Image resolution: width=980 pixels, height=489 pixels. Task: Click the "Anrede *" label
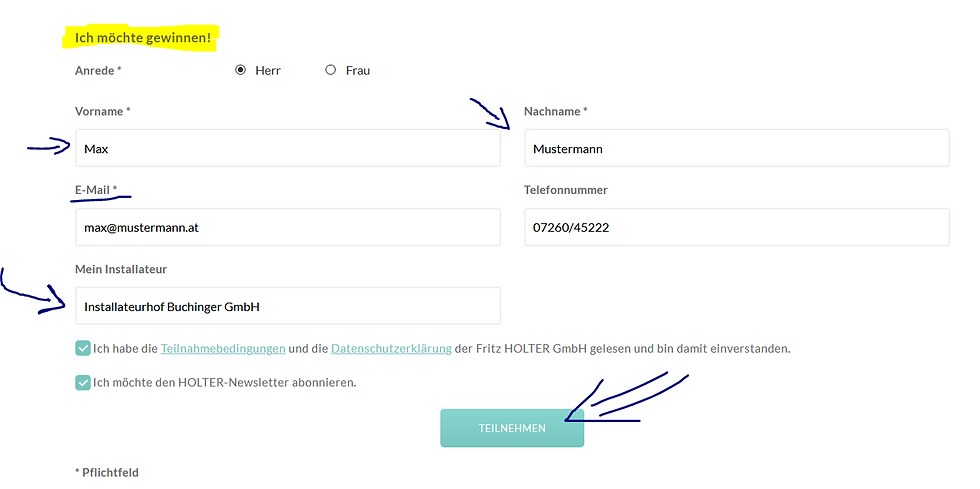point(98,71)
